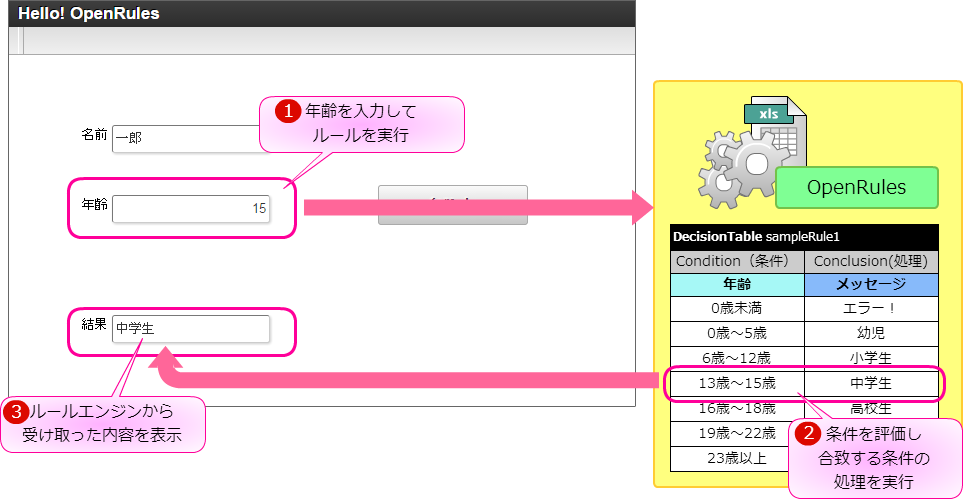963x499 pixels.
Task: Click the 名前 label
Action: tap(95, 134)
